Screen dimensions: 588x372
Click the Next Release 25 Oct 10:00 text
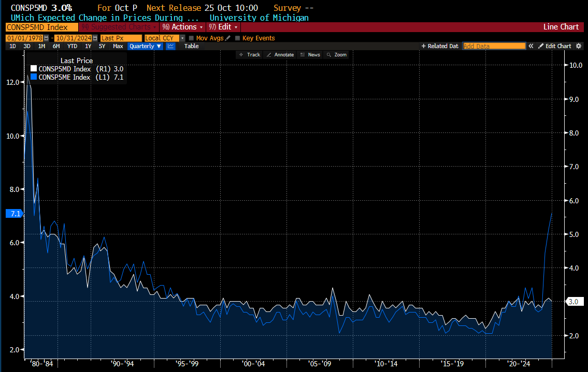pos(202,8)
